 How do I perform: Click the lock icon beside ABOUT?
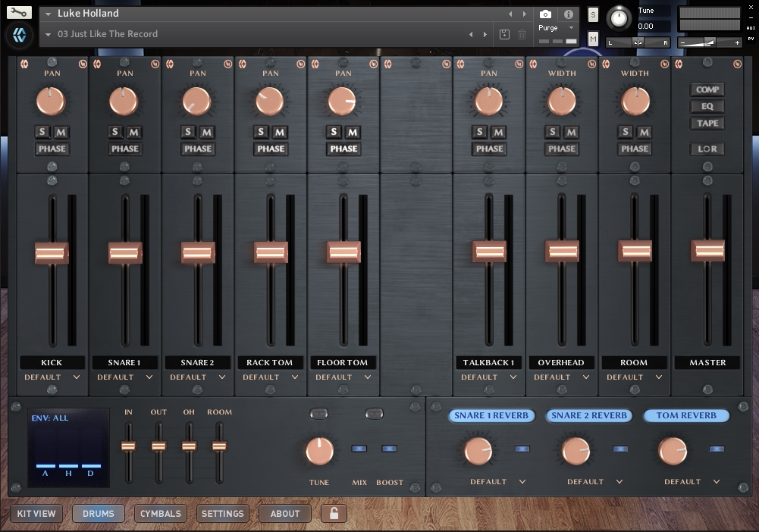(334, 513)
